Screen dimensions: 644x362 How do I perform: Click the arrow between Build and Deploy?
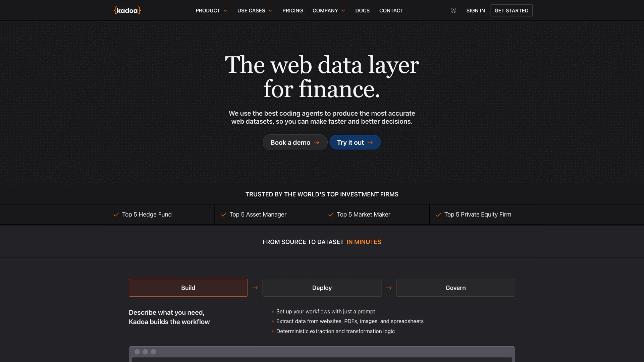pyautogui.click(x=255, y=288)
